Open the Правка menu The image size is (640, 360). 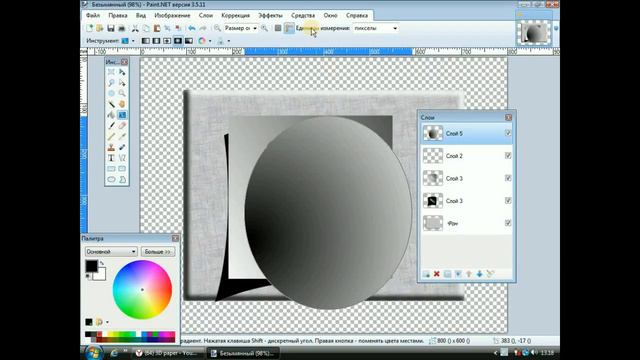pyautogui.click(x=118, y=15)
